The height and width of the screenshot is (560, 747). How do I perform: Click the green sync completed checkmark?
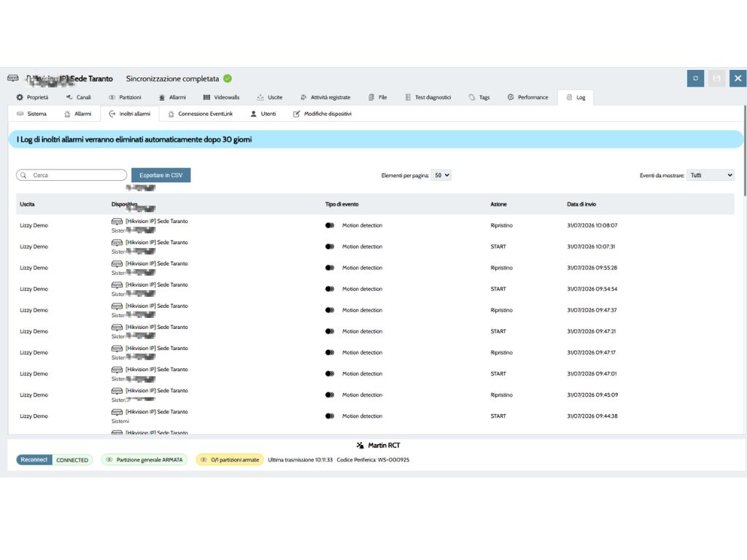[228, 79]
